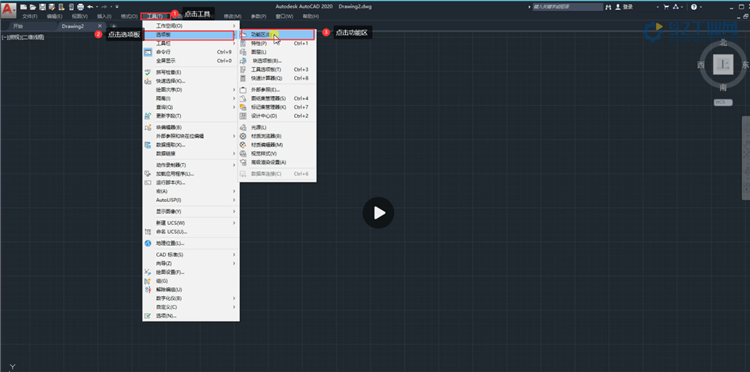Screen dimensions: 750x372
Task: Open the WCS dropdown below ViewCube
Action: tap(723, 102)
